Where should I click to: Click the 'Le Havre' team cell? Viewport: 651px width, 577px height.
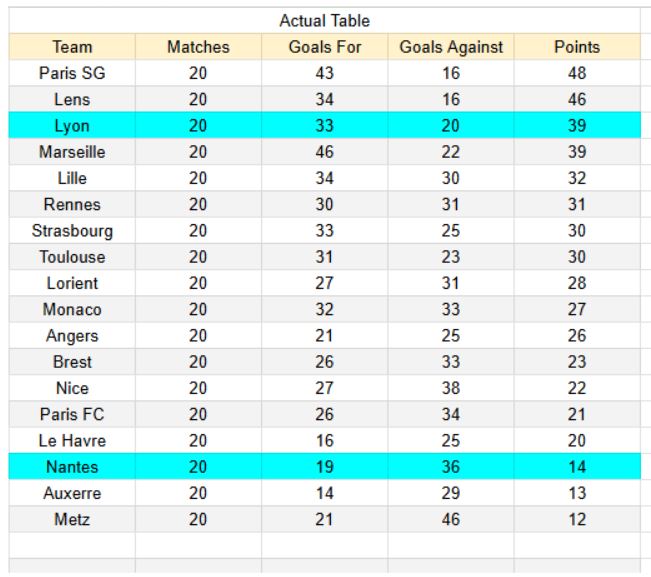[72, 441]
